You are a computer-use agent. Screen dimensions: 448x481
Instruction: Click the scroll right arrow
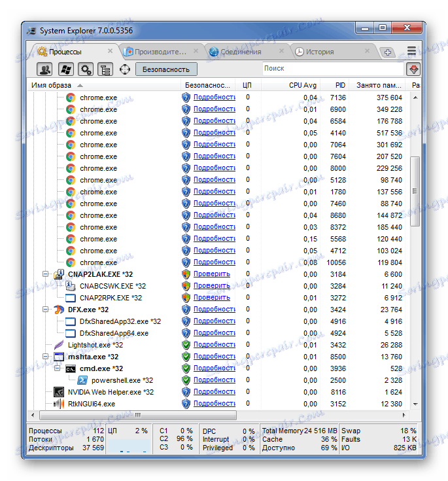pyautogui.click(x=404, y=415)
